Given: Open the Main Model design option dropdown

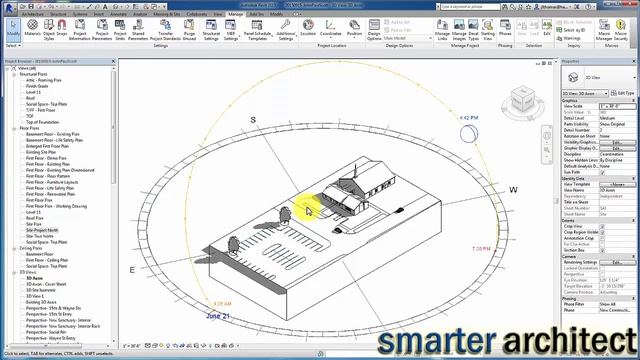Looking at the screenshot, I should [408, 38].
